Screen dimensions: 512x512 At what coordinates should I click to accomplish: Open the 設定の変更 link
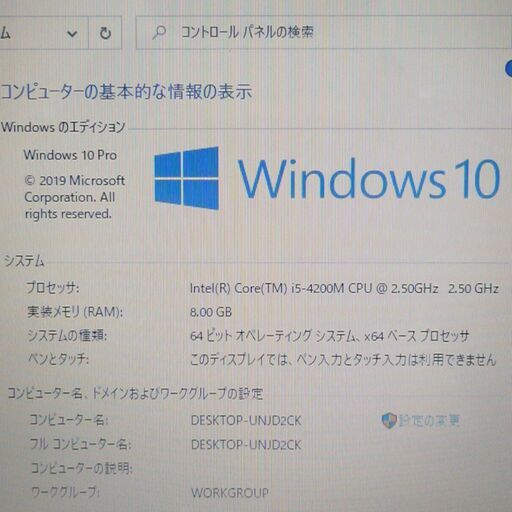tap(429, 421)
